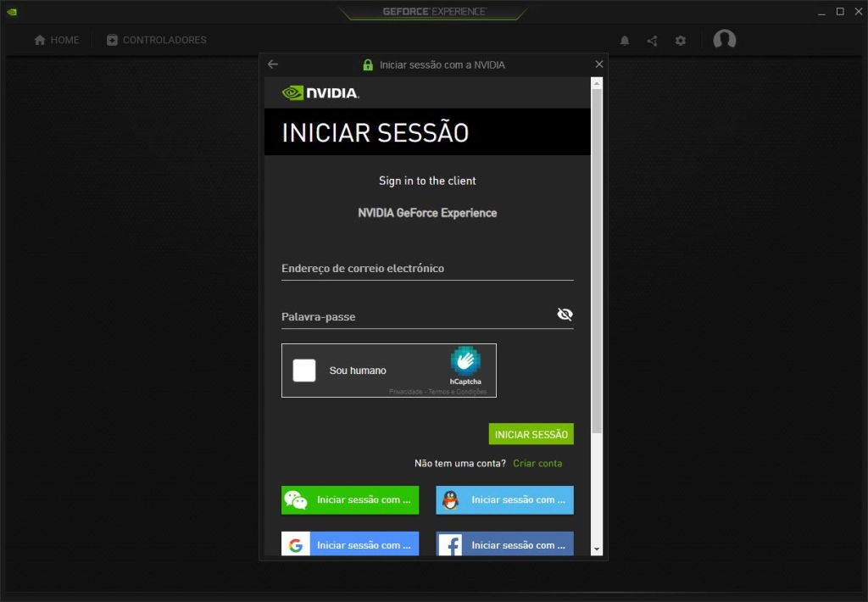Screen dimensions: 868x602
Task: Open hCaptcha Termos e Condições link
Action: coord(457,392)
